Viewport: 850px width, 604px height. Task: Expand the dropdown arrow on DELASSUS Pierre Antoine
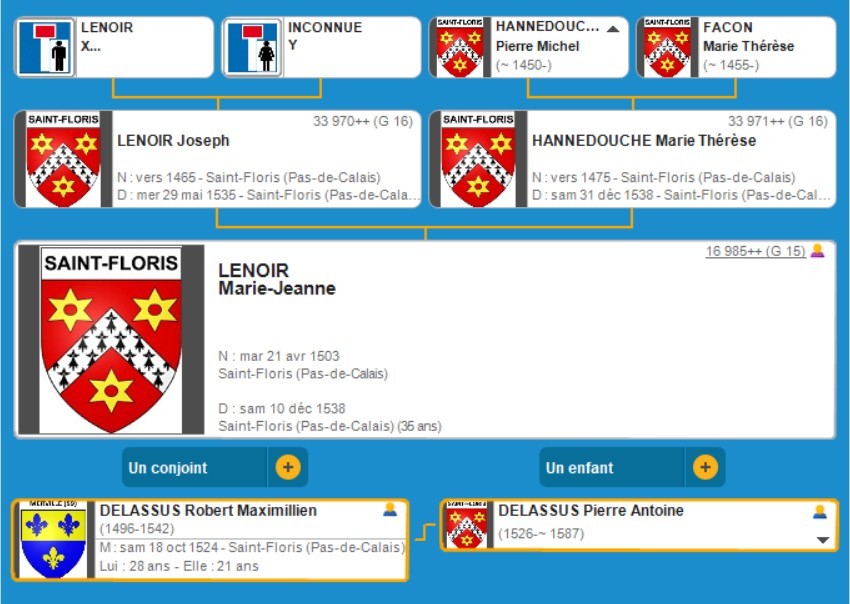tap(823, 539)
